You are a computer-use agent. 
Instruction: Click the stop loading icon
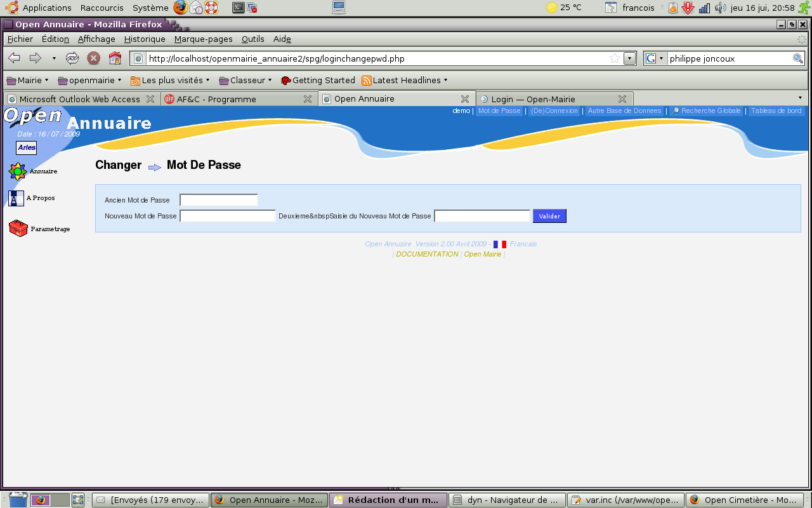[93, 58]
